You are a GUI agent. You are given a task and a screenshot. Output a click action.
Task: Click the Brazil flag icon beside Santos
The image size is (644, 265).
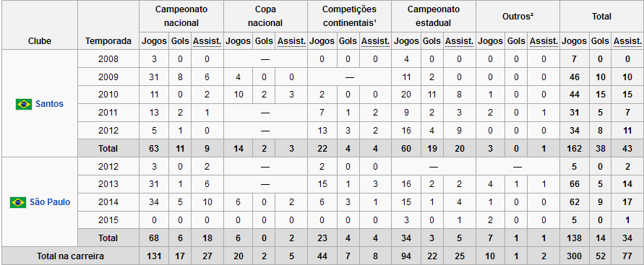pyautogui.click(x=24, y=104)
